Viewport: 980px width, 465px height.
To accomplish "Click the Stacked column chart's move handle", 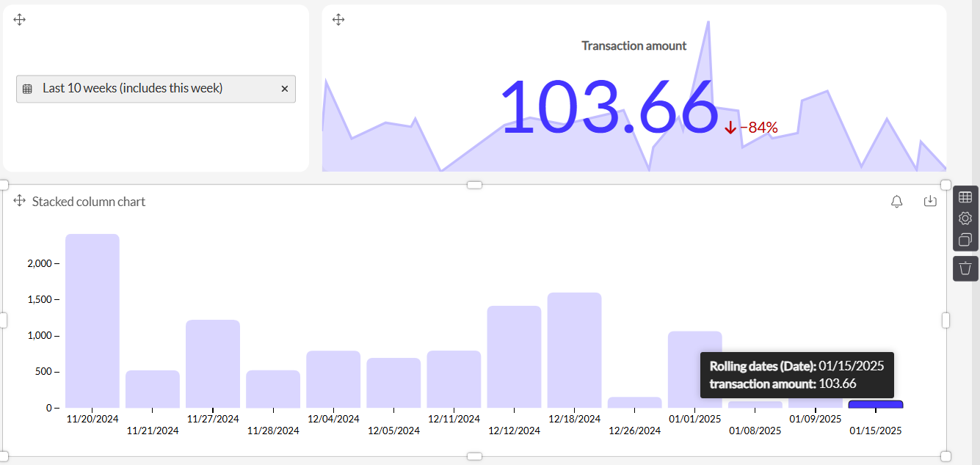I will (x=20, y=201).
